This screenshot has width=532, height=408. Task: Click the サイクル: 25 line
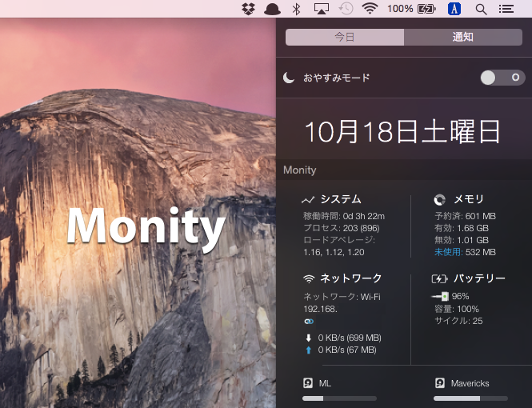(458, 321)
